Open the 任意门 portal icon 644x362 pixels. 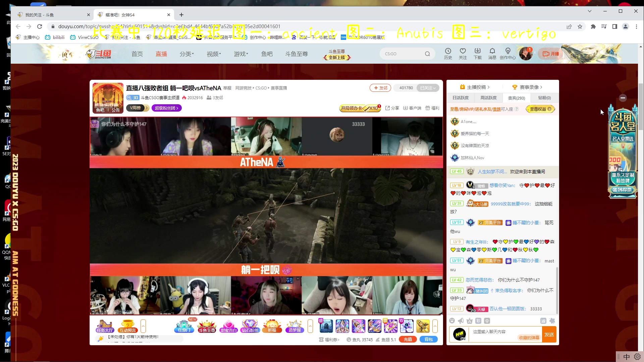pyautogui.click(x=184, y=326)
